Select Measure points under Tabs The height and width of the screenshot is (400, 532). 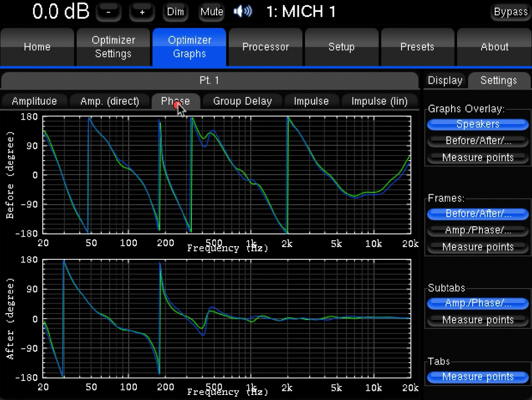coord(478,377)
